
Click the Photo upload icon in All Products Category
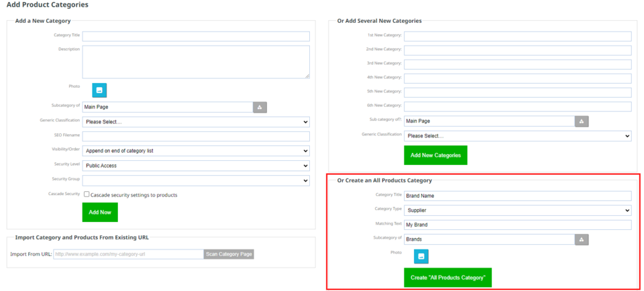point(421,256)
